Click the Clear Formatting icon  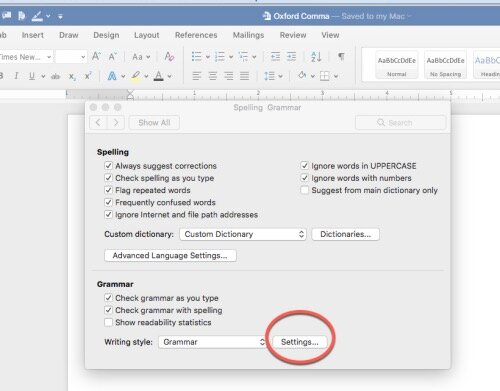point(169,57)
